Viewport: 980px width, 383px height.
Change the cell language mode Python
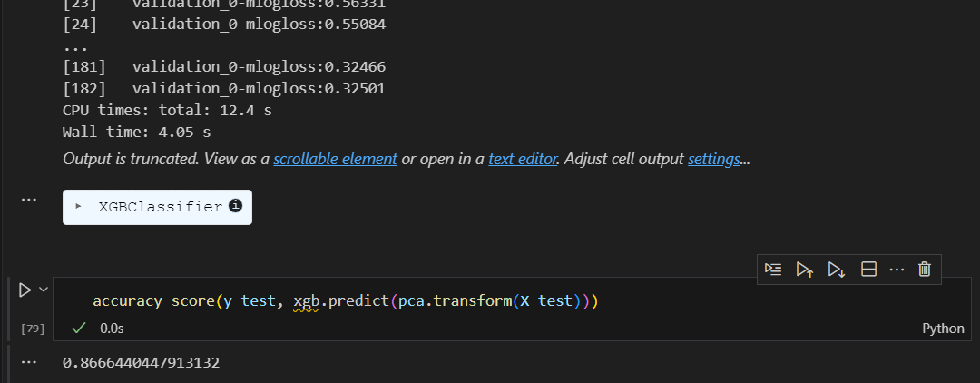[943, 328]
